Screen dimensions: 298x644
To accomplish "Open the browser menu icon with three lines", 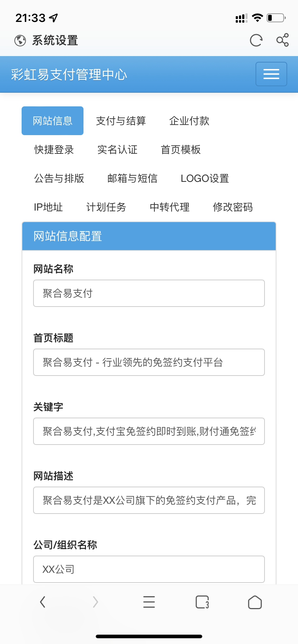I will coord(149,602).
